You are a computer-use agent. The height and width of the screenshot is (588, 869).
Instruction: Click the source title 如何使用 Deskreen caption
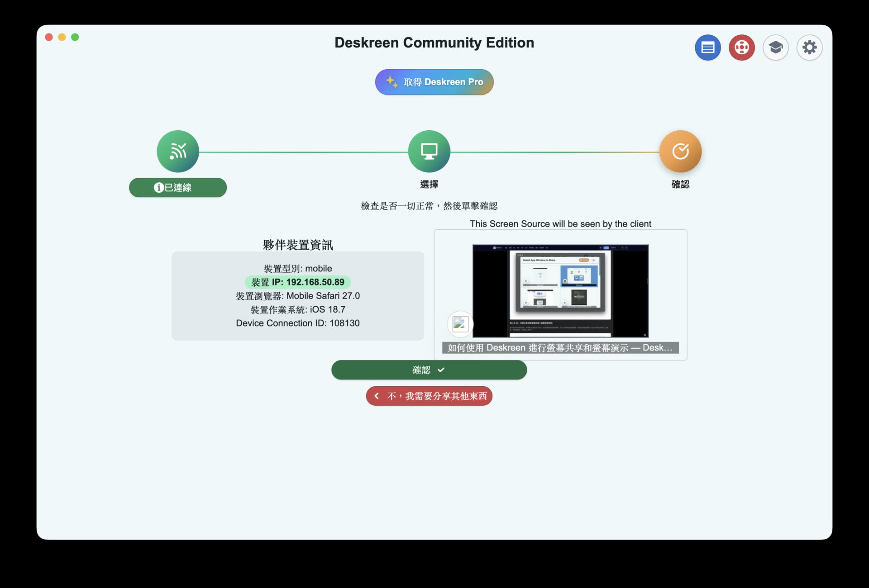click(x=560, y=347)
